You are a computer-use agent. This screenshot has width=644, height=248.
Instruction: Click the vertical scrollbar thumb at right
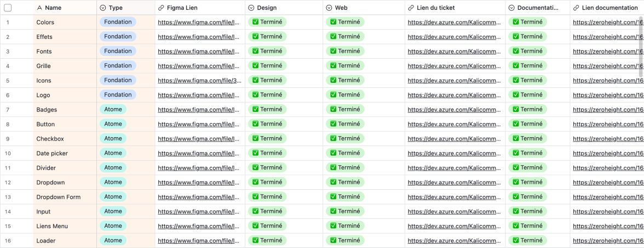coord(641,46)
